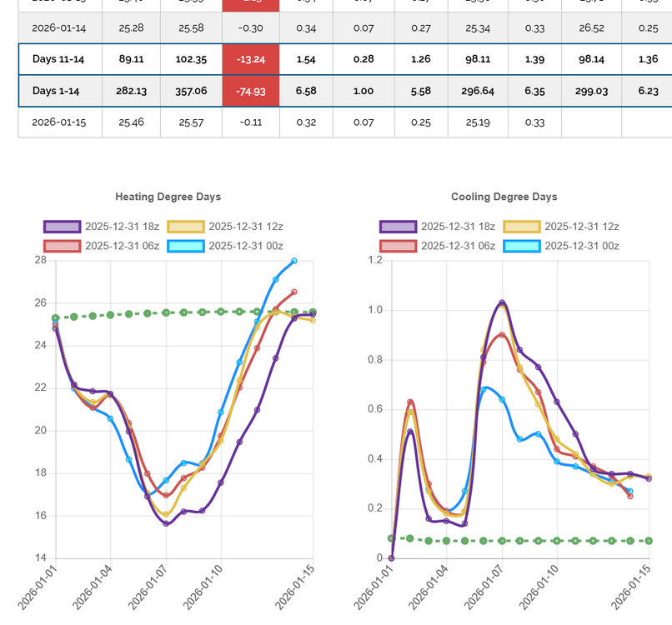Toggle the 00z blue series in Cooling Degree Days legend
This screenshot has height=625, width=672.
pyautogui.click(x=521, y=246)
